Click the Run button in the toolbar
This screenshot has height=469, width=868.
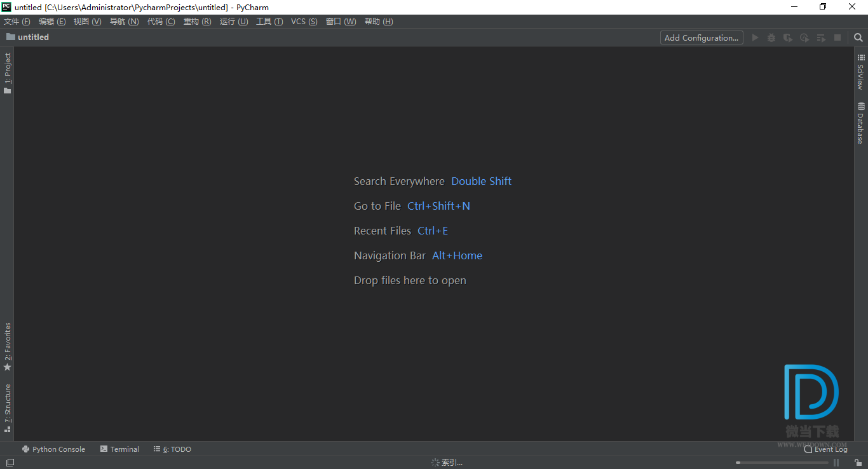755,37
